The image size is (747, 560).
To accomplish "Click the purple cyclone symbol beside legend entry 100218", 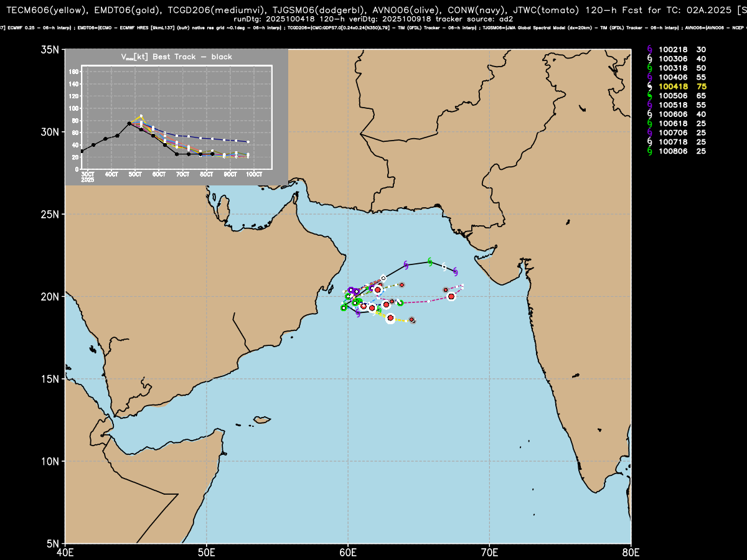I will coord(650,49).
